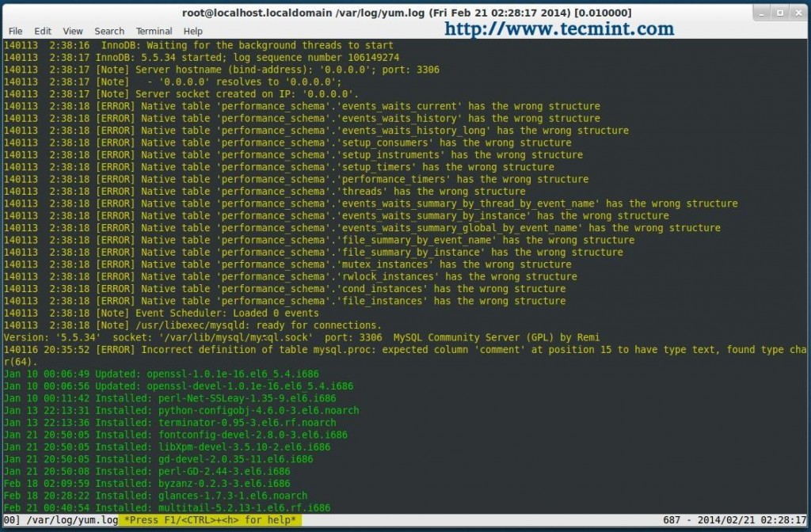Maximize the terminal window

tap(779, 13)
